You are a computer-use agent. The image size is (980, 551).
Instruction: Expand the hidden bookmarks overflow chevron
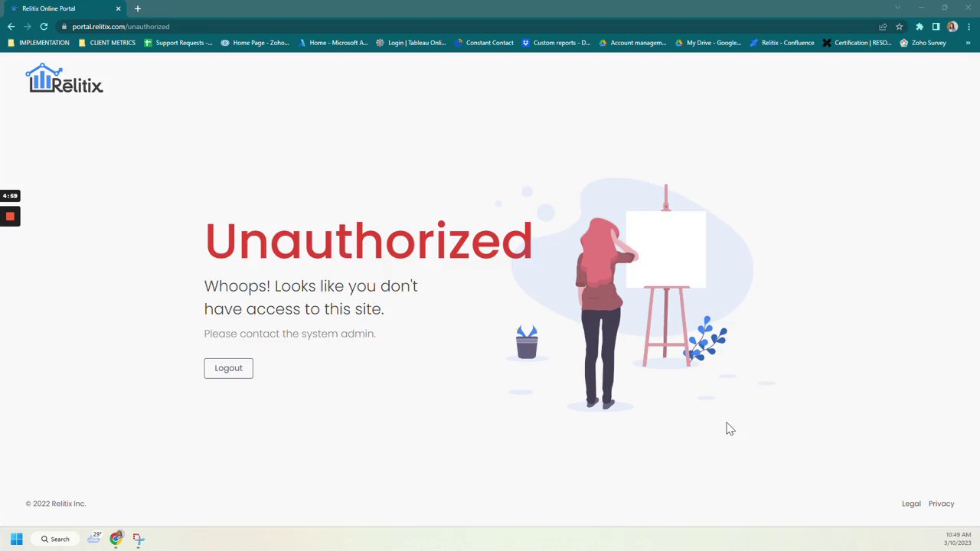tap(968, 43)
